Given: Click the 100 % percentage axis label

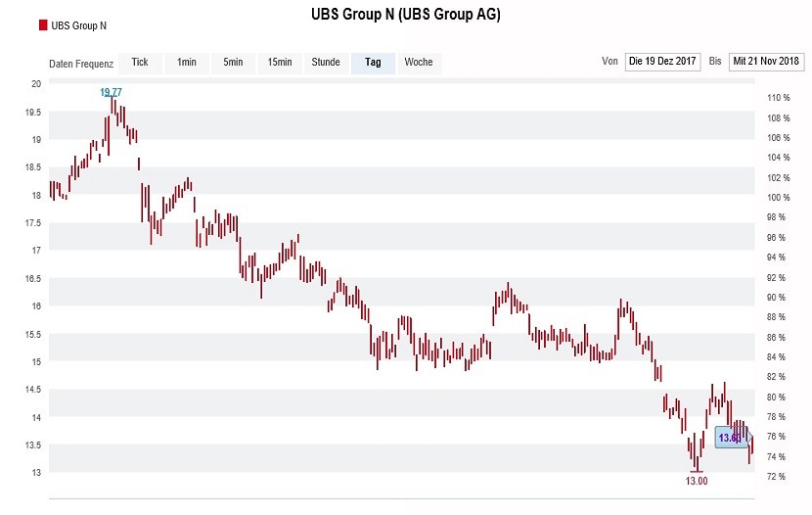Looking at the screenshot, I should click(778, 198).
